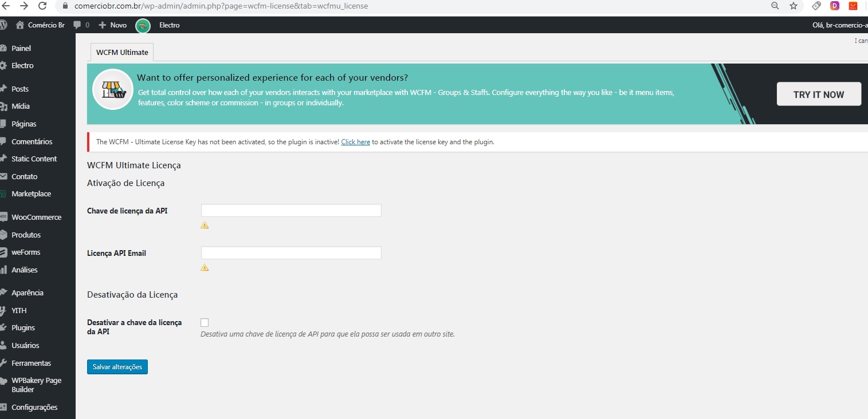Click the warning icon under the API key field
Viewport: 868px width, 419px height.
point(205,225)
